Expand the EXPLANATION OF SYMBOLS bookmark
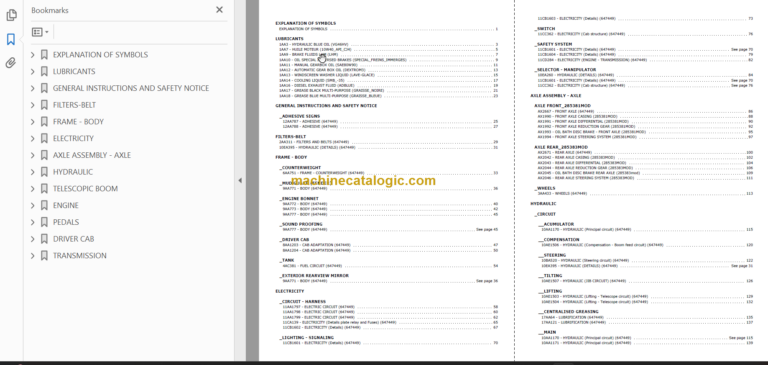This screenshot has height=365, width=768. coord(33,55)
